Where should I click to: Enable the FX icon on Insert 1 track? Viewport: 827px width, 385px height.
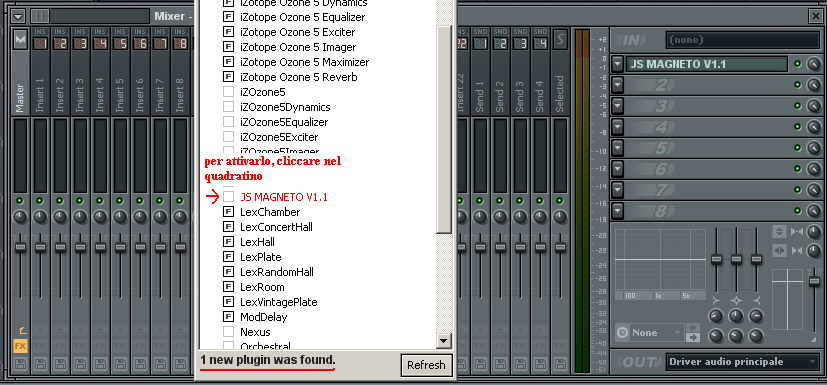click(40, 346)
